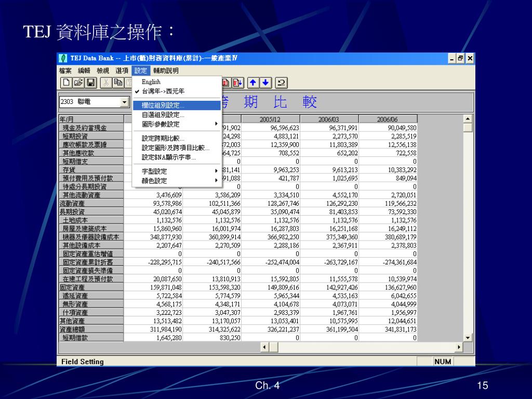Click the blue up arrow toolbar button
Image resolution: width=532 pixels, height=399 pixels.
tap(253, 83)
